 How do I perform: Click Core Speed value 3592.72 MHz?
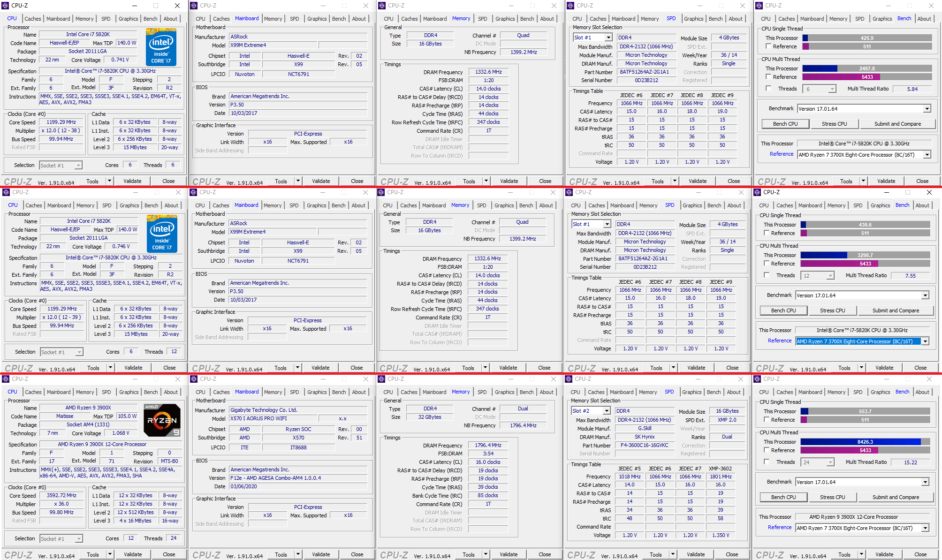coord(61,495)
